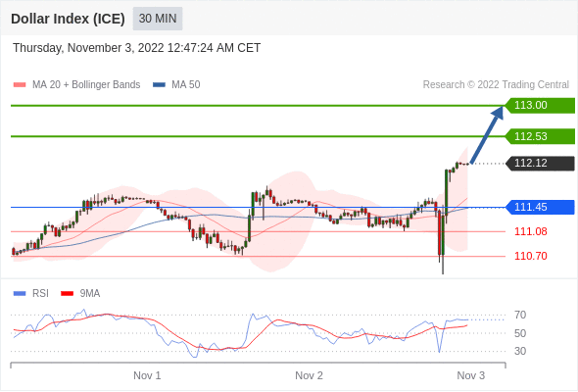
Task: Click the blue upward forecast arrow
Action: [487, 134]
